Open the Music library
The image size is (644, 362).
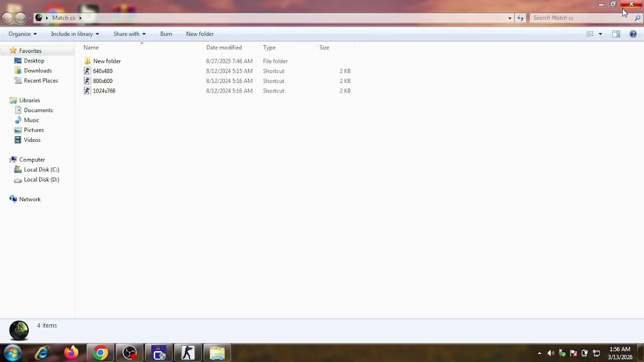(x=31, y=120)
